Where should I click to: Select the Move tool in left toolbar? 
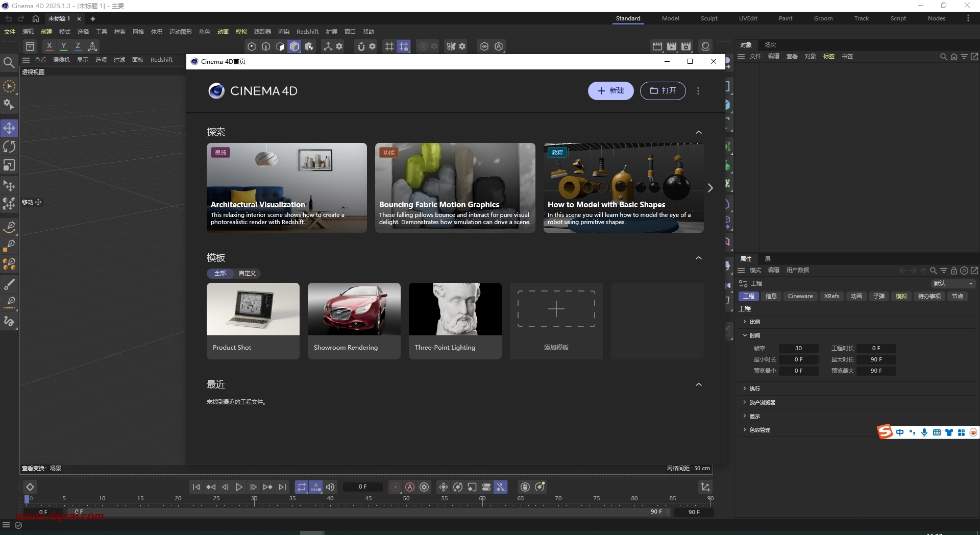tap(9, 128)
